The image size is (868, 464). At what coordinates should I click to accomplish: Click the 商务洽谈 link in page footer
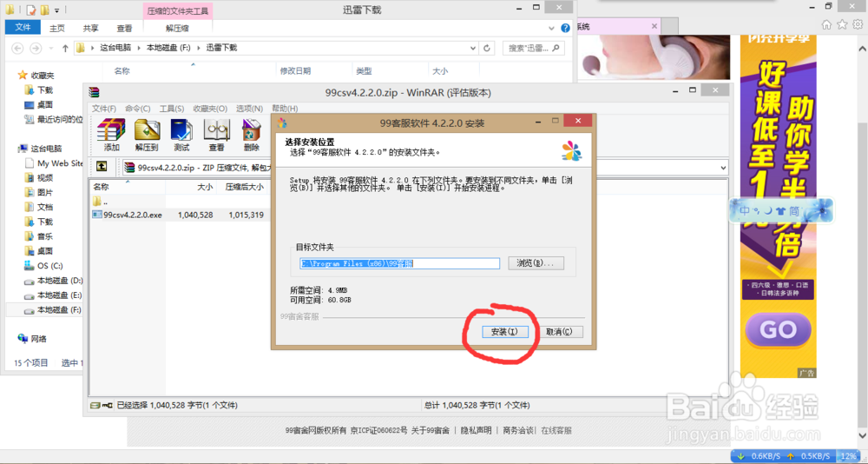[518, 430]
